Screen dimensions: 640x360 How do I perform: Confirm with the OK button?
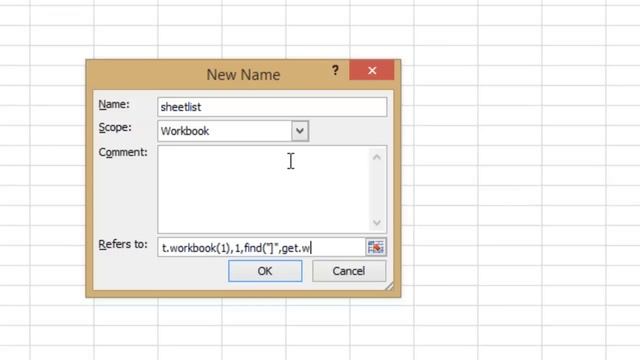pos(265,271)
